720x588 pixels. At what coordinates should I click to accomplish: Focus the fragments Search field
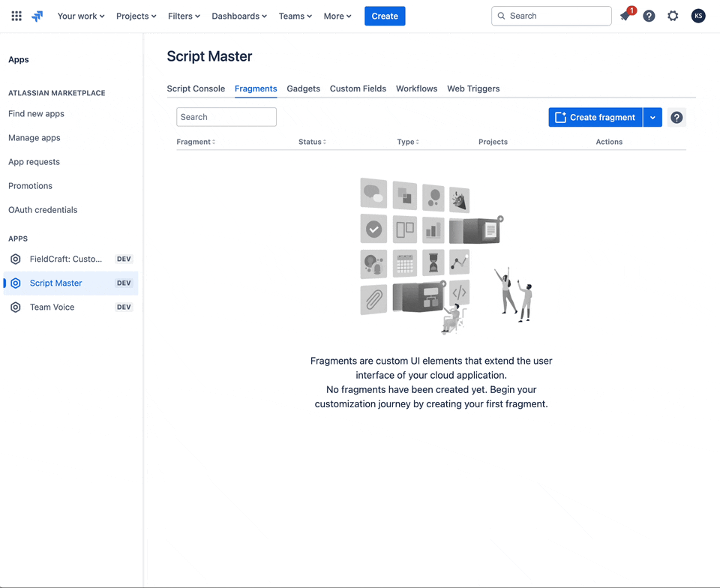tap(226, 117)
